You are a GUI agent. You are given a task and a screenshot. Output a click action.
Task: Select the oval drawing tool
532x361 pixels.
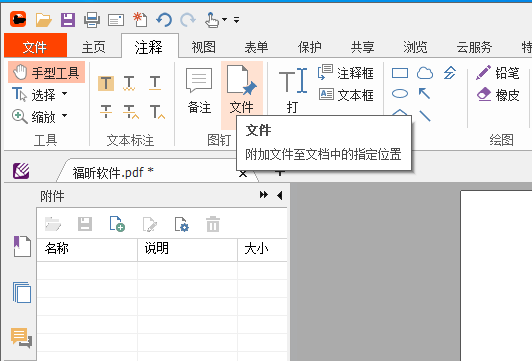click(400, 93)
